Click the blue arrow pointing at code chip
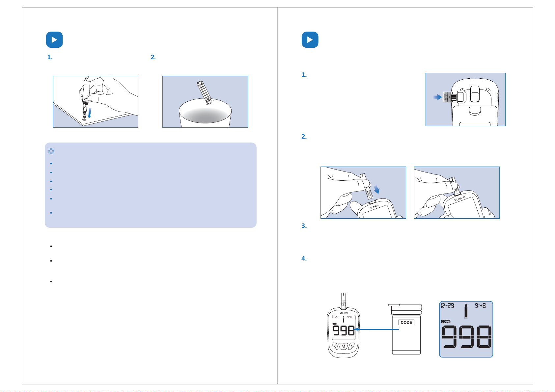The width and height of the screenshot is (555, 392). click(437, 97)
